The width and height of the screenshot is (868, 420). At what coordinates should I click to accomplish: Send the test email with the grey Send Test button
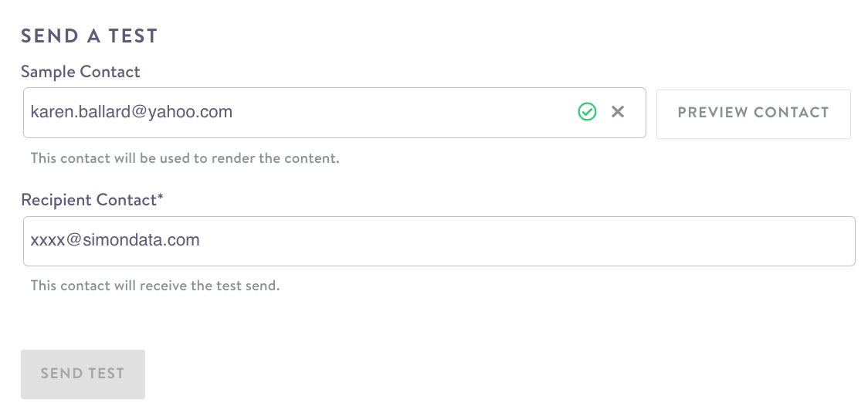(83, 374)
